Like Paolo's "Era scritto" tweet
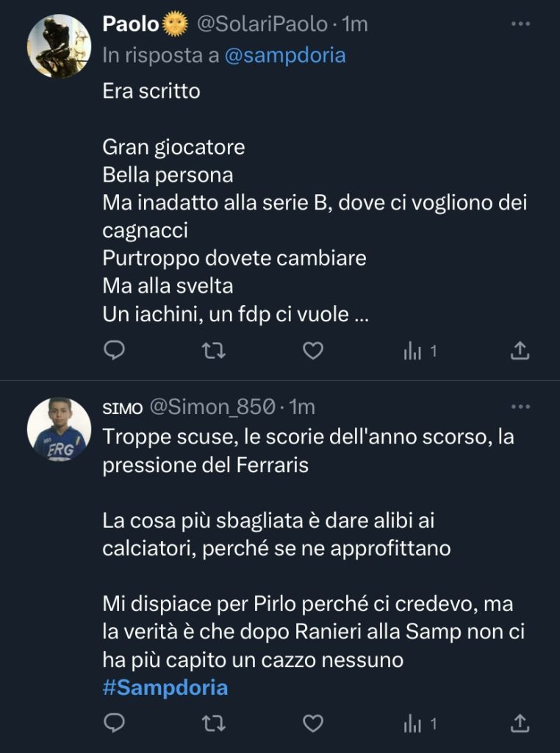Screen dimensions: 560x753 point(313,351)
